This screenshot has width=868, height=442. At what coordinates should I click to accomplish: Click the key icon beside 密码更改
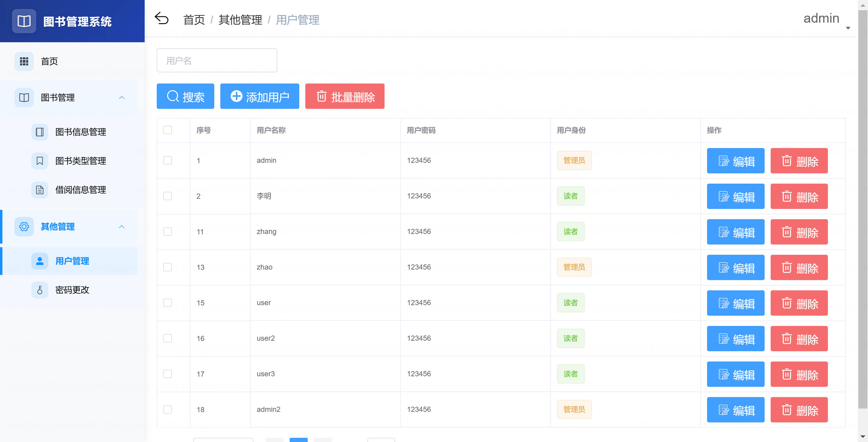40,290
